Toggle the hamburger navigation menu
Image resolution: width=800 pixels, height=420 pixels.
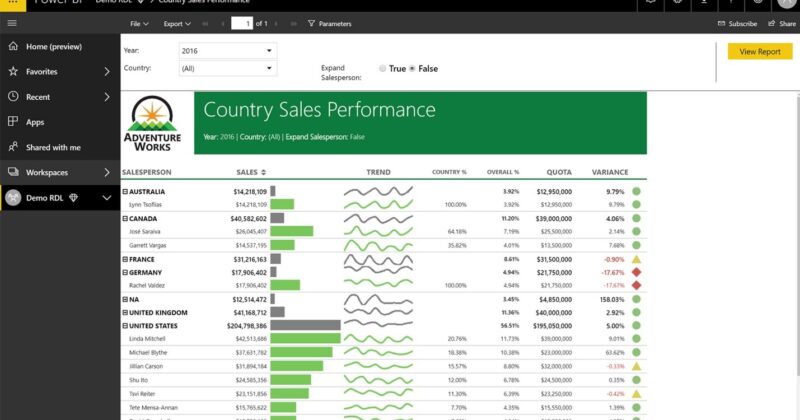(12, 23)
